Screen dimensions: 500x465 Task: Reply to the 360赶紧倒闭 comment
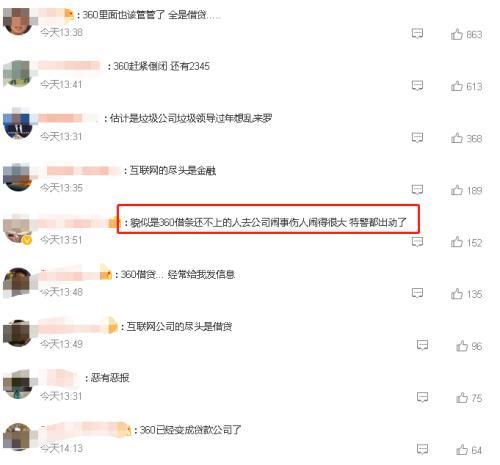(x=417, y=86)
